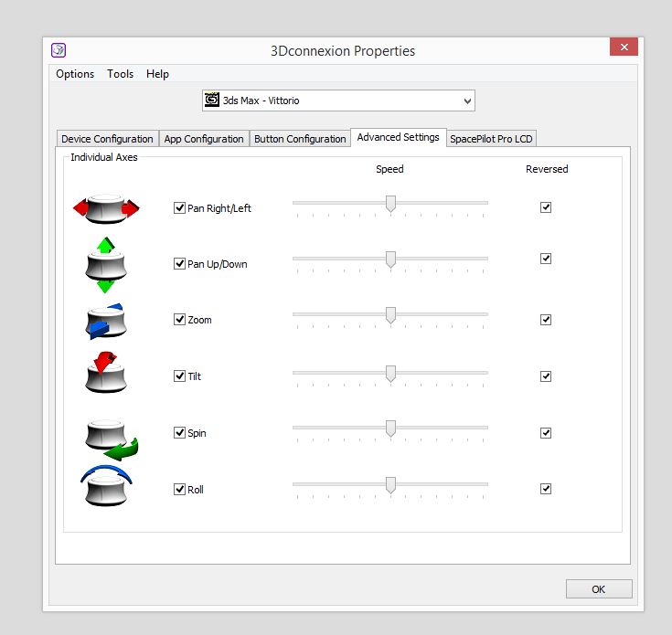Switch to Button Configuration tab
Viewport: 672px width, 635px height.
300,139
